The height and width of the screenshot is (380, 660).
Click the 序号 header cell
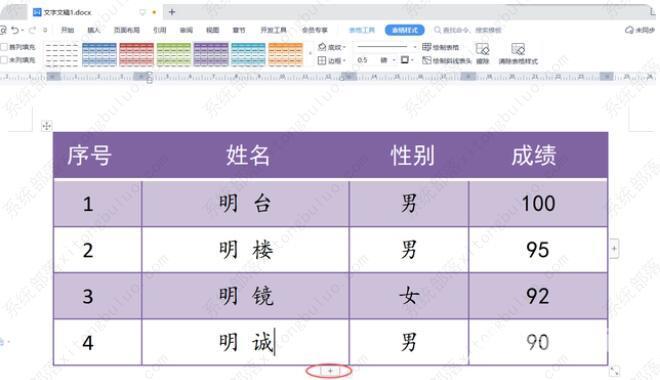tap(98, 155)
